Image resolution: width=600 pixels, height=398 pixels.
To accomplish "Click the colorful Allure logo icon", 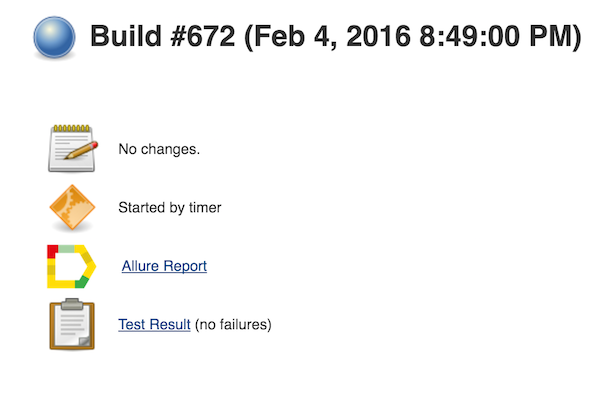I will (x=71, y=266).
